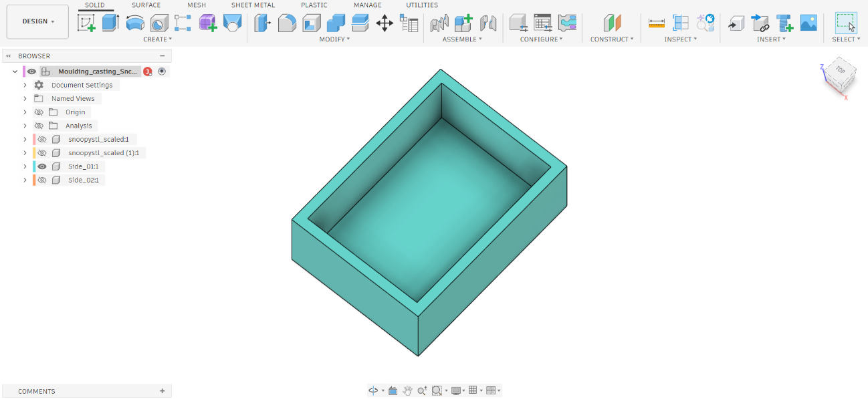The width and height of the screenshot is (868, 399).
Task: Add a comment with the plus button
Action: 162,391
